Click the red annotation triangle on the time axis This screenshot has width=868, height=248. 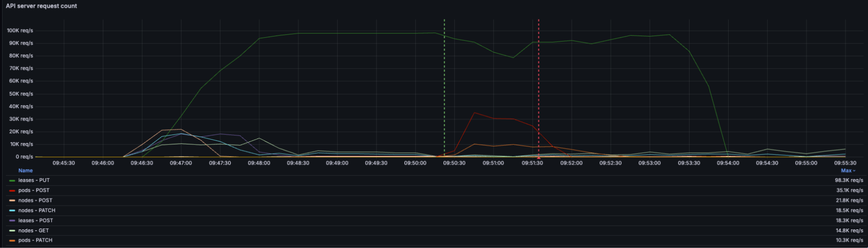[x=538, y=158]
